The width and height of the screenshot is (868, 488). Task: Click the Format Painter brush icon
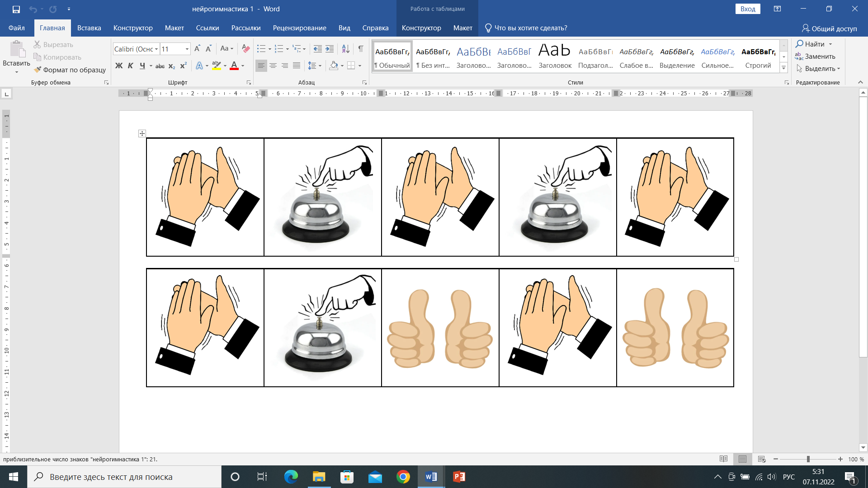(x=38, y=70)
